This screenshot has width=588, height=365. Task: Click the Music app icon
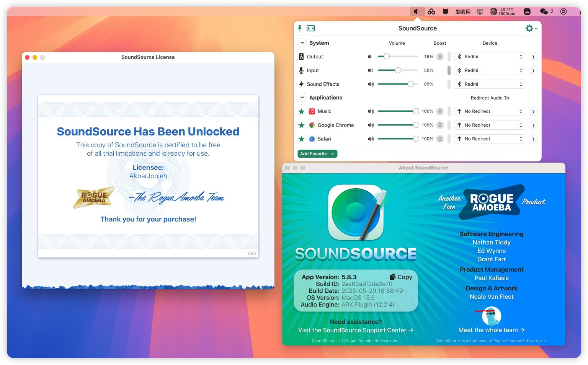pos(312,111)
